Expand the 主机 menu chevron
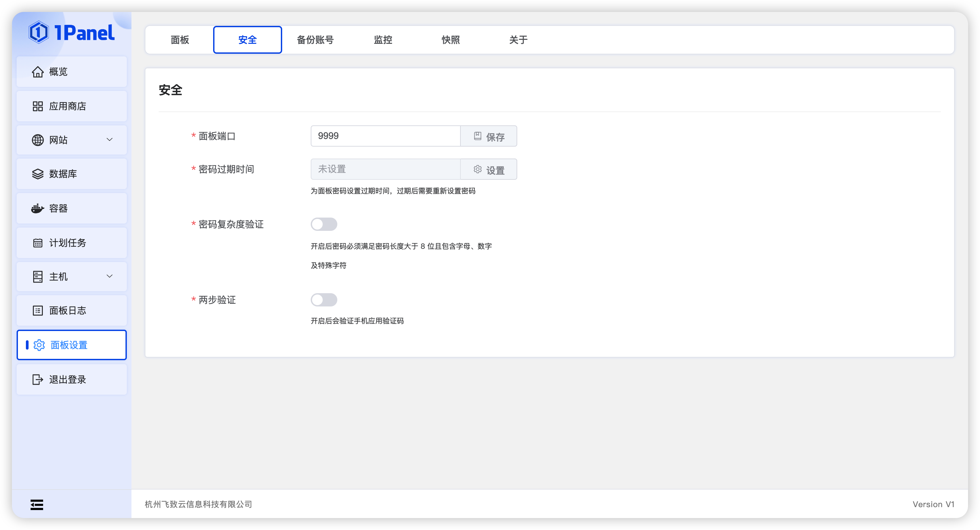The height and width of the screenshot is (530, 980). pos(110,276)
